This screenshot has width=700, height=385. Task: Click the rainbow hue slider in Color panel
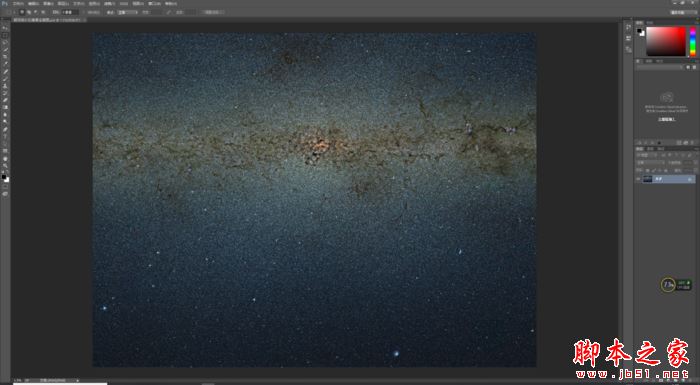point(693,41)
